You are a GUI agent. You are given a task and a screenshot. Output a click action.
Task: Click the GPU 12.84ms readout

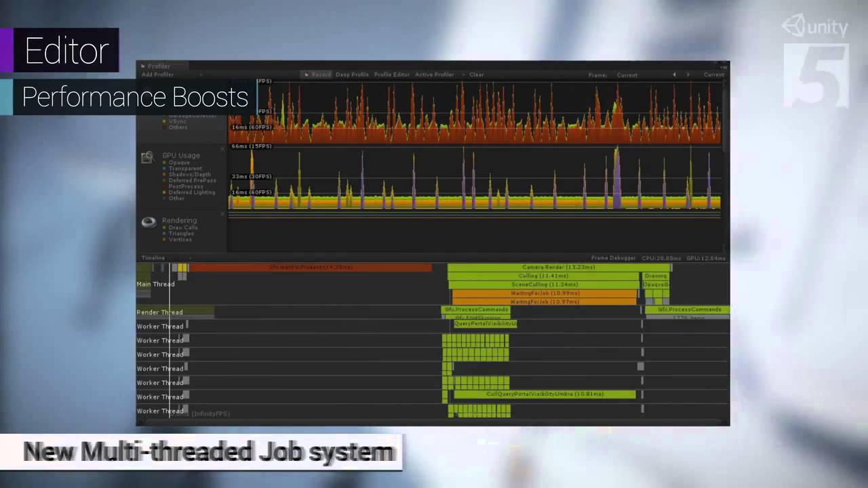[705, 258]
